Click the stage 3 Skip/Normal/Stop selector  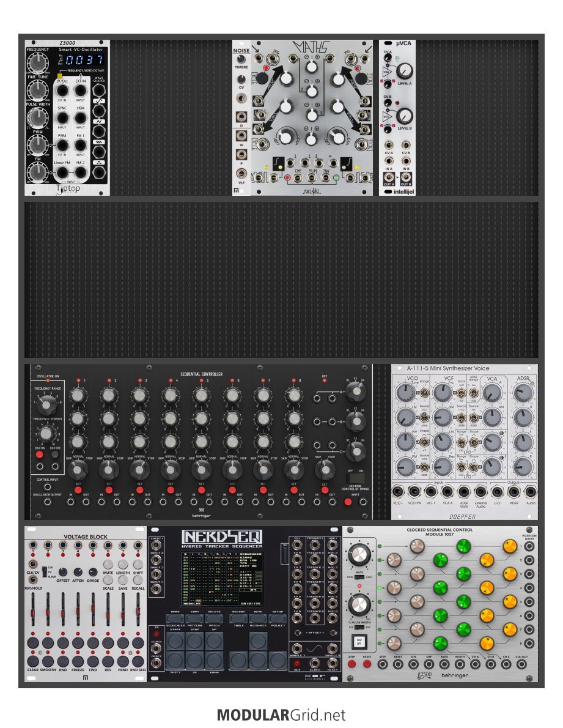point(139,470)
